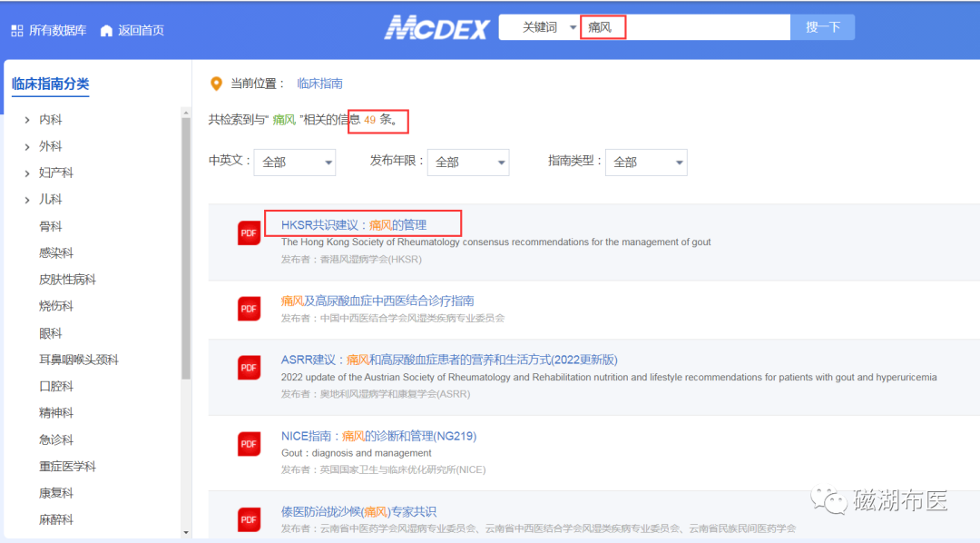The image size is (980, 543).
Task: Select 感染科 category
Action: (x=56, y=253)
